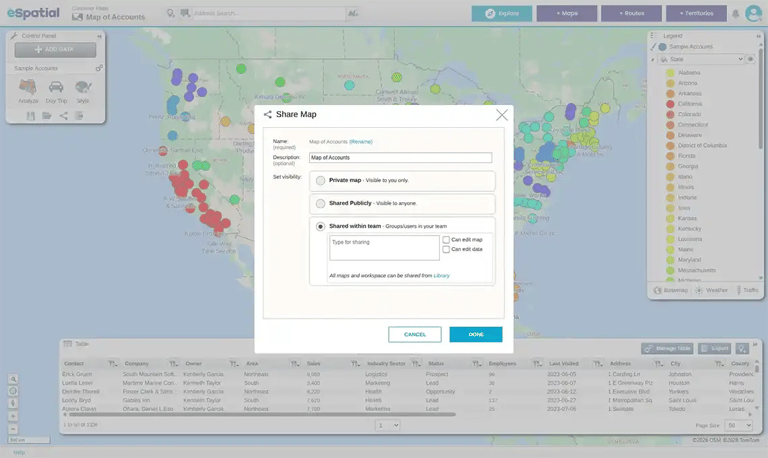Tick the Can edit data checkbox
Viewport: 768px width, 458px height.
tap(446, 249)
